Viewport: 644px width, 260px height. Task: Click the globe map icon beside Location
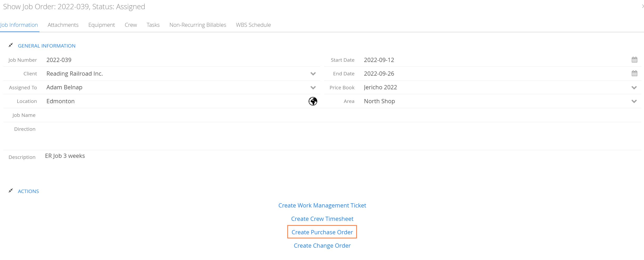point(313,101)
